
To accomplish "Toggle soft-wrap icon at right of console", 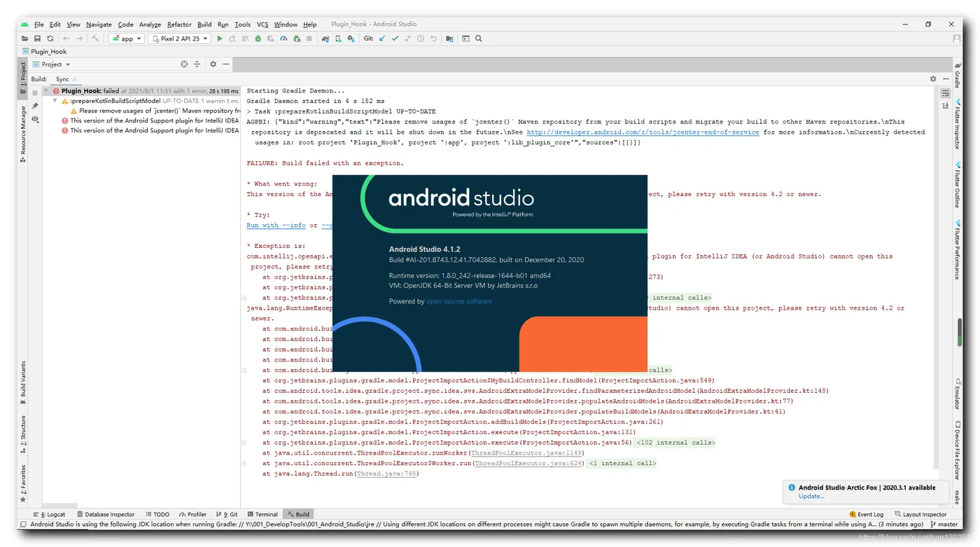I will click(946, 92).
